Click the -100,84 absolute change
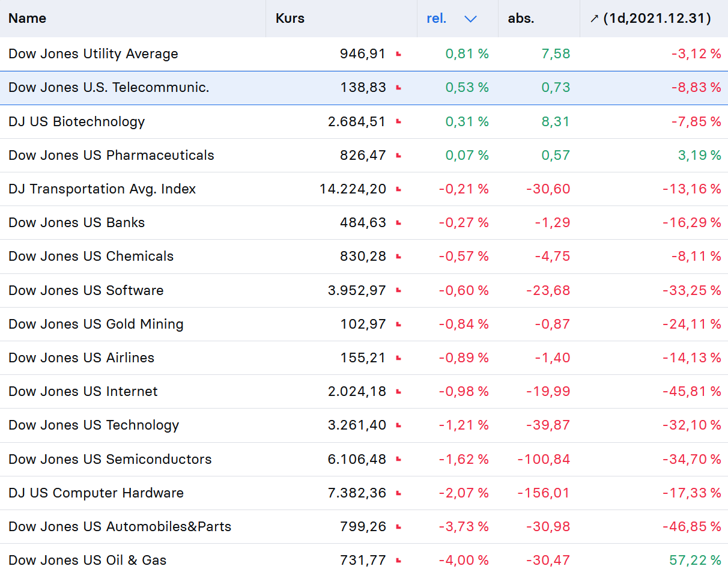 544,459
